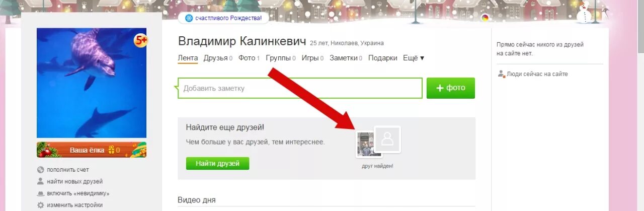The height and width of the screenshot is (211, 644).
Task: Click the invisible mode hat icon
Action: point(40,193)
